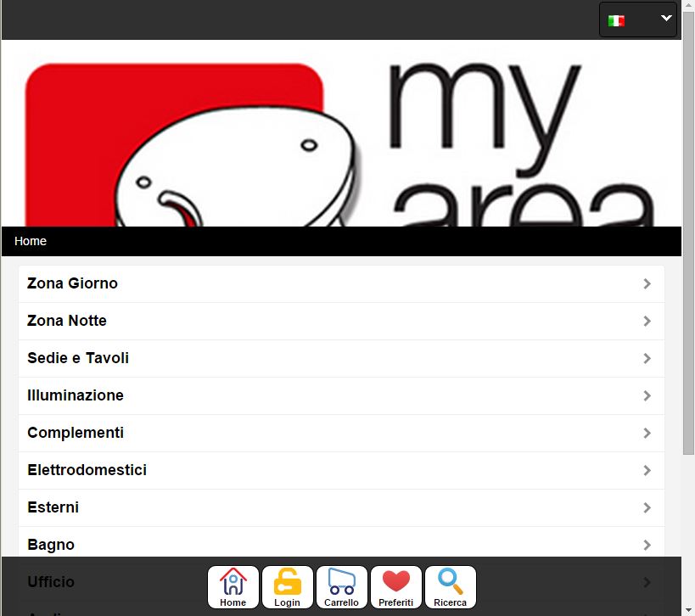Expand Sedie e Tavoli chevron arrow
Screen dimensions: 695x616
[x=647, y=358]
